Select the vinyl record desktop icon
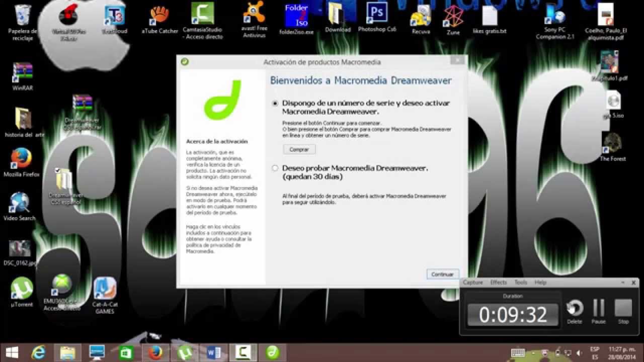Screen dimensions: 644x362 pos(69,23)
